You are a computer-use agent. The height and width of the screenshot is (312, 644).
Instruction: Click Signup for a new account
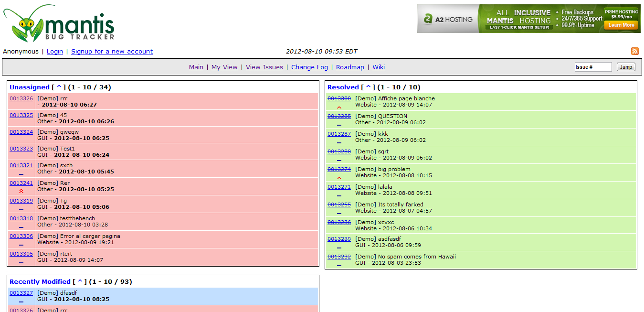click(112, 51)
